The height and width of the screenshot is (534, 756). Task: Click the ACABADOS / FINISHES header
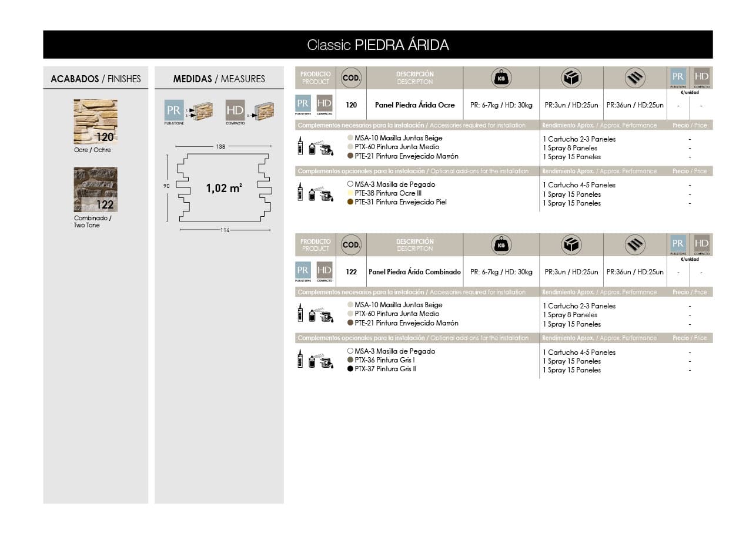(96, 79)
